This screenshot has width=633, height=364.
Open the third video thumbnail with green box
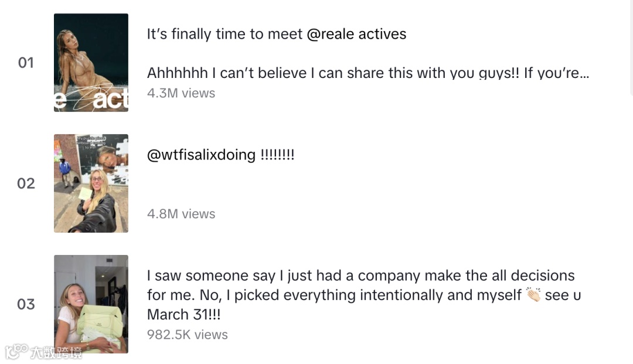point(91,304)
